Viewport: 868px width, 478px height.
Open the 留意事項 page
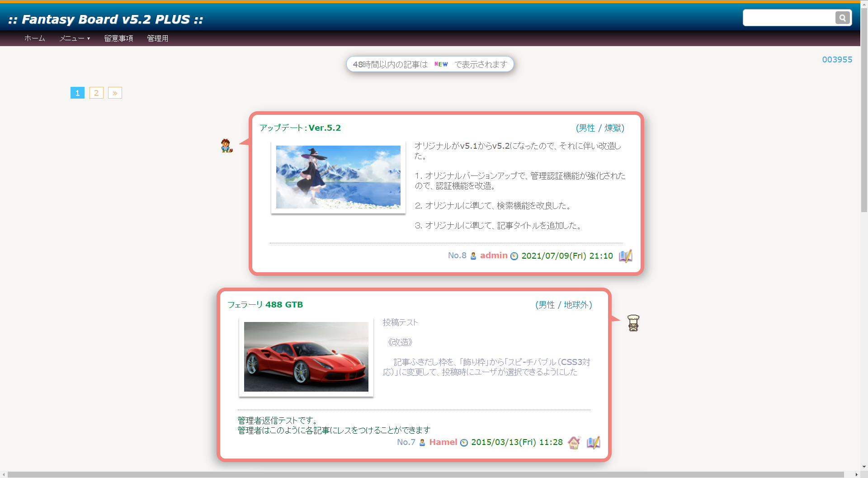(x=118, y=38)
